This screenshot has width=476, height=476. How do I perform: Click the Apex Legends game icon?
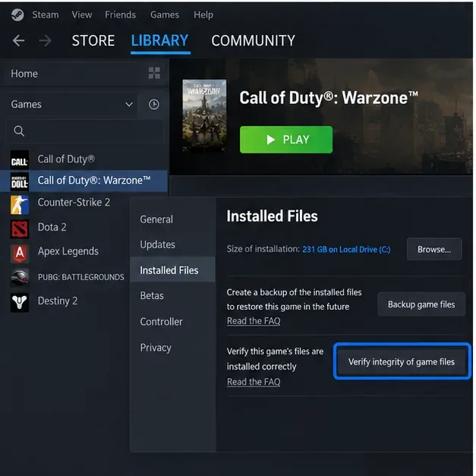[x=20, y=253]
